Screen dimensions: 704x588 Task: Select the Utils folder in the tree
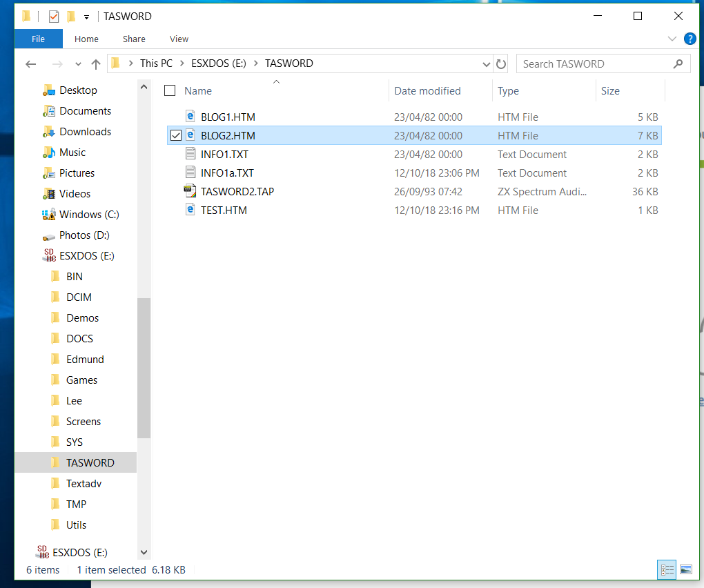[x=77, y=525]
